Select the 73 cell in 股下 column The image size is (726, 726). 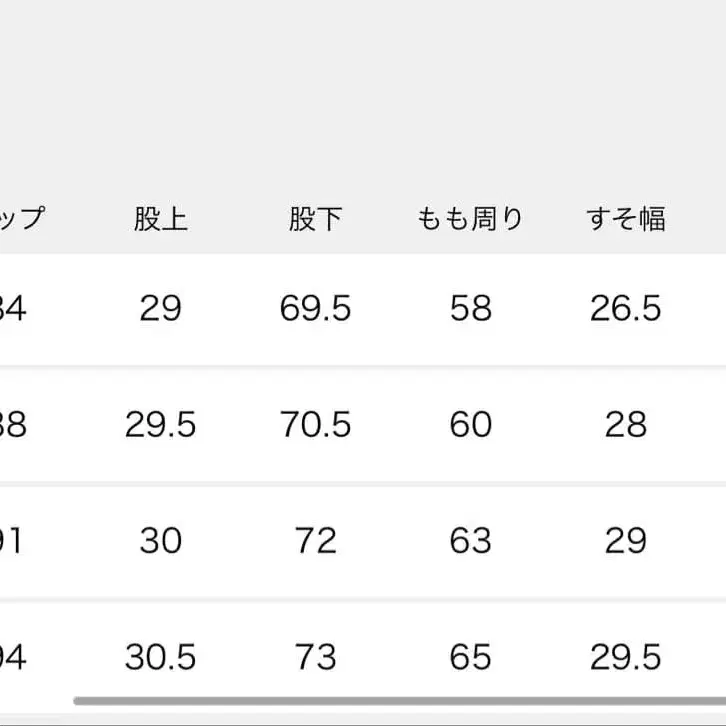pyautogui.click(x=315, y=657)
